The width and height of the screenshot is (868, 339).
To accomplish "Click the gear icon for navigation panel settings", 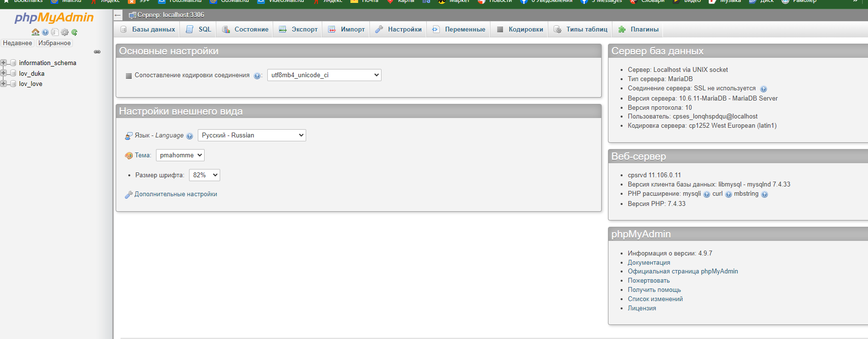I will pyautogui.click(x=65, y=33).
